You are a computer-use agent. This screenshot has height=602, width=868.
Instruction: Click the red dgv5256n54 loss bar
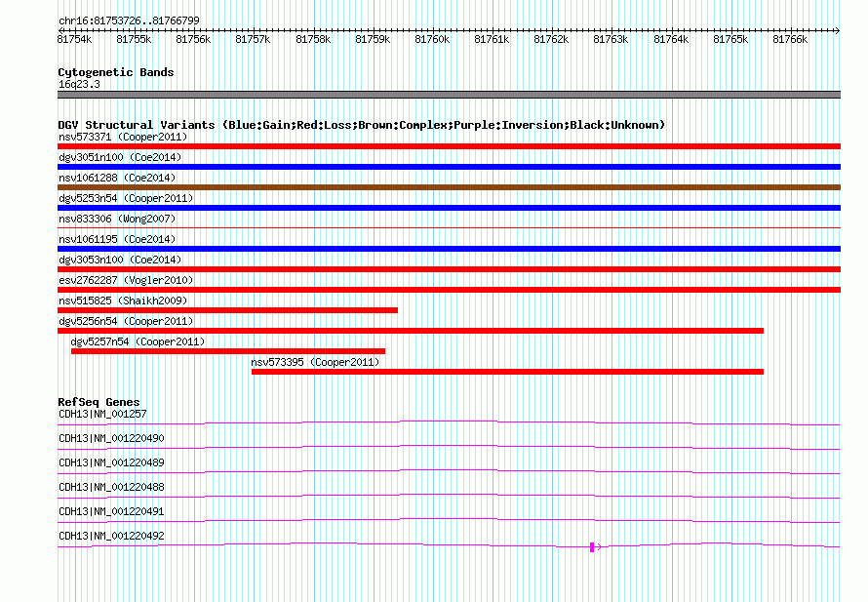pyautogui.click(x=411, y=331)
